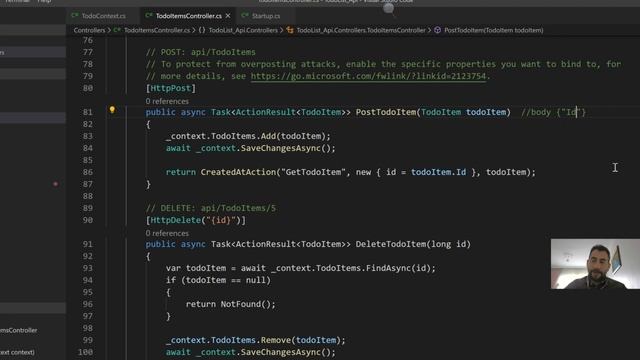The image size is (640, 360).
Task: Click the HttpDelete attribute on line 90
Action: pos(176,220)
